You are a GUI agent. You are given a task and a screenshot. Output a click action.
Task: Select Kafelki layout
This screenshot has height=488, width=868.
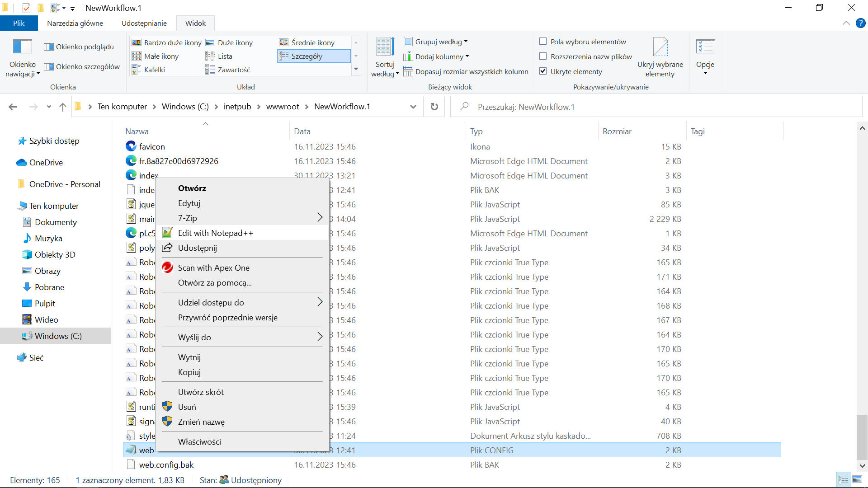click(x=148, y=70)
